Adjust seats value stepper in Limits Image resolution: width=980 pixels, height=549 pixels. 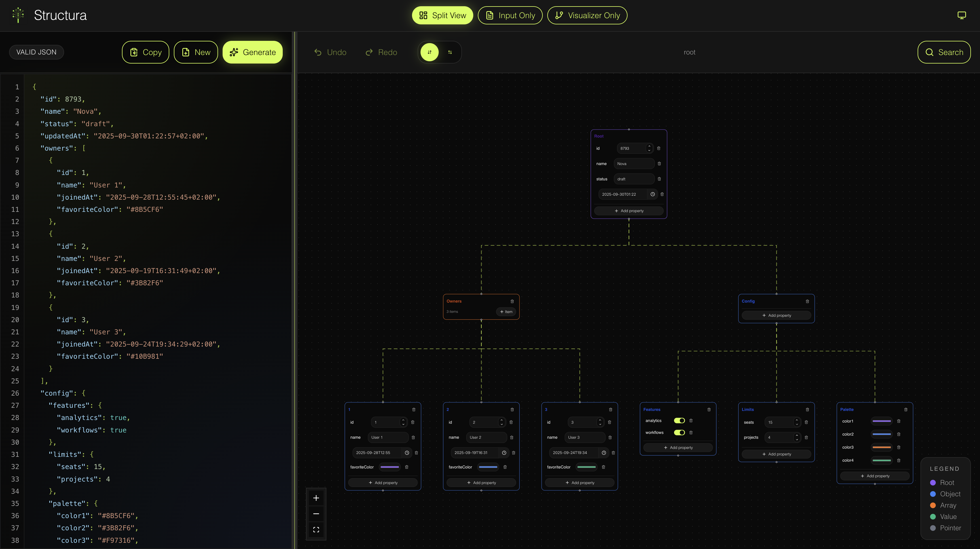point(797,422)
